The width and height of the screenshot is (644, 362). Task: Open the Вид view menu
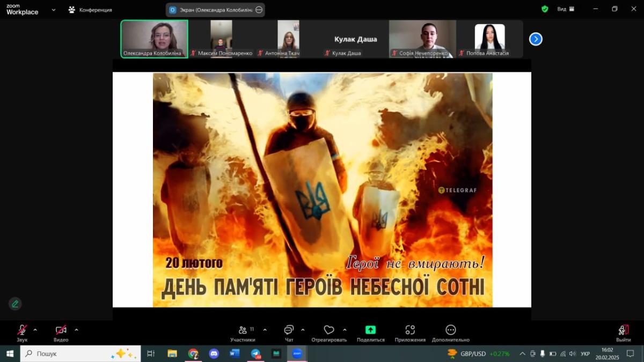(x=566, y=9)
